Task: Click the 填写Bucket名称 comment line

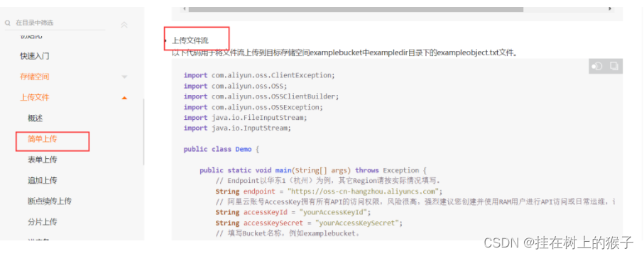Action: [x=288, y=234]
